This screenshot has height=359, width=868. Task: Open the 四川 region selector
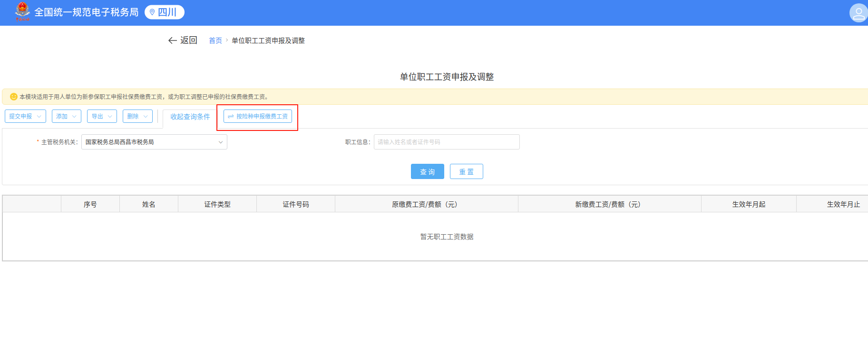(x=165, y=12)
